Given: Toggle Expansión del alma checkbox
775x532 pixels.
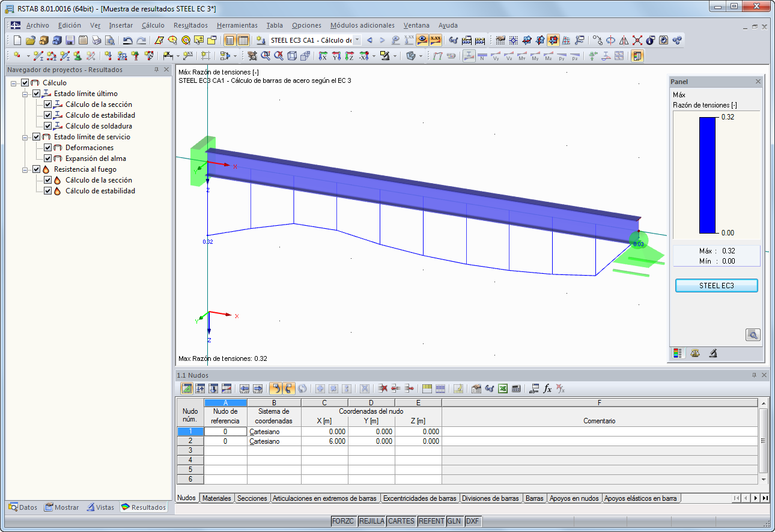Looking at the screenshot, I should (x=47, y=159).
